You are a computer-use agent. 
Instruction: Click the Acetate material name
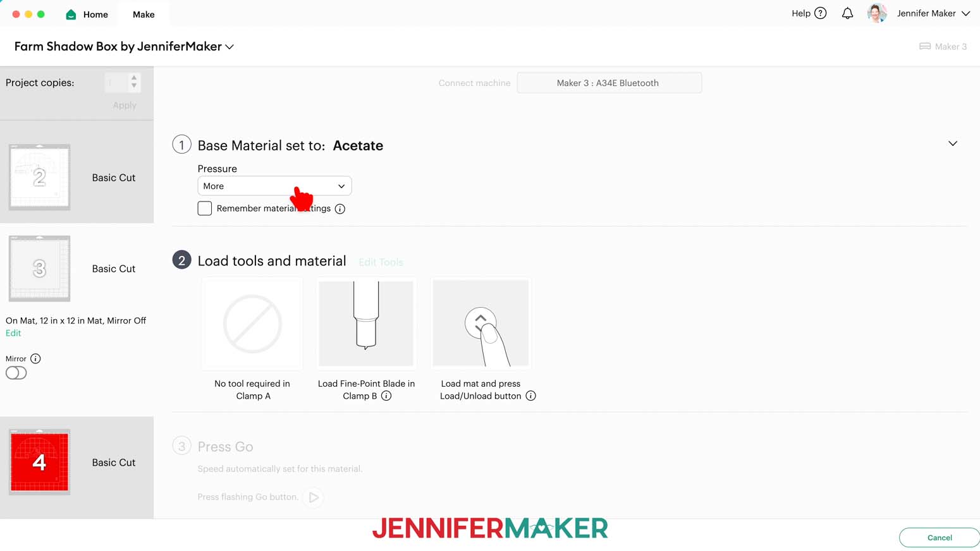pyautogui.click(x=358, y=145)
